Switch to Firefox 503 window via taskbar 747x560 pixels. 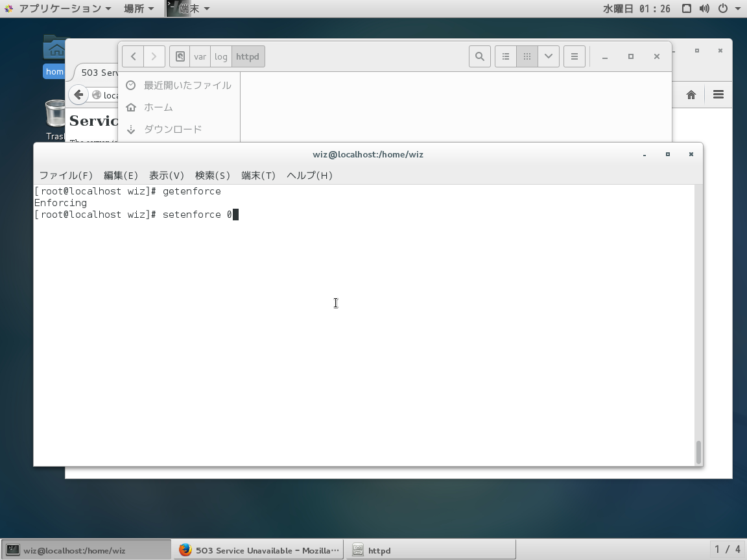pos(257,550)
